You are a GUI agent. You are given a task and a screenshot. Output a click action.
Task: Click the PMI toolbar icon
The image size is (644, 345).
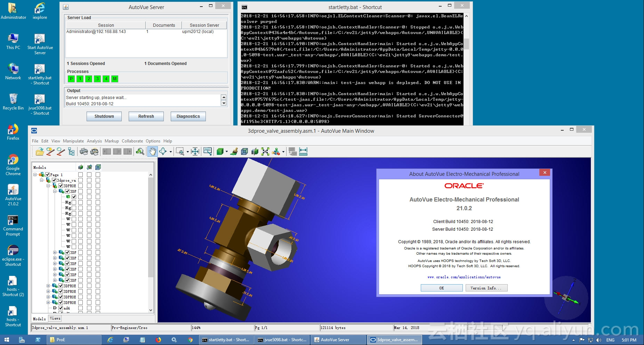[x=208, y=151]
